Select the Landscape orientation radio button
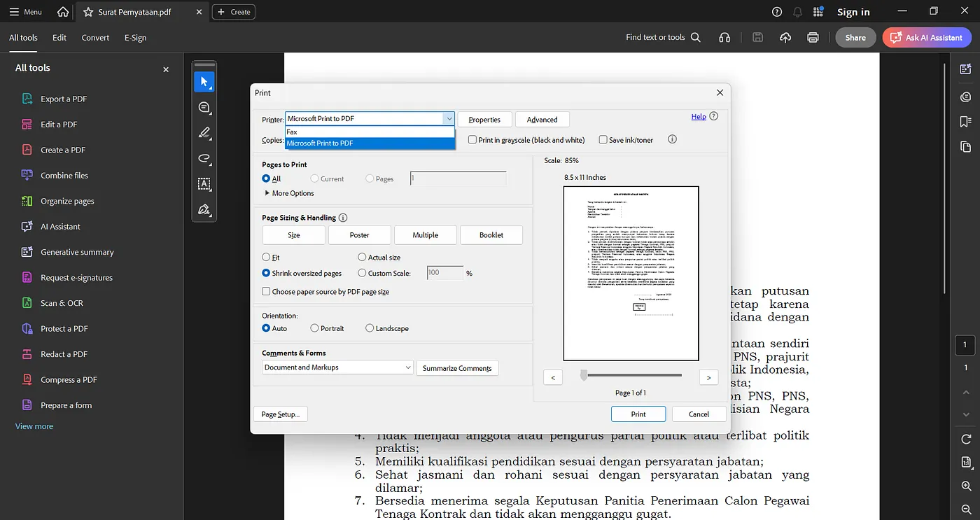The image size is (980, 520). pyautogui.click(x=370, y=328)
